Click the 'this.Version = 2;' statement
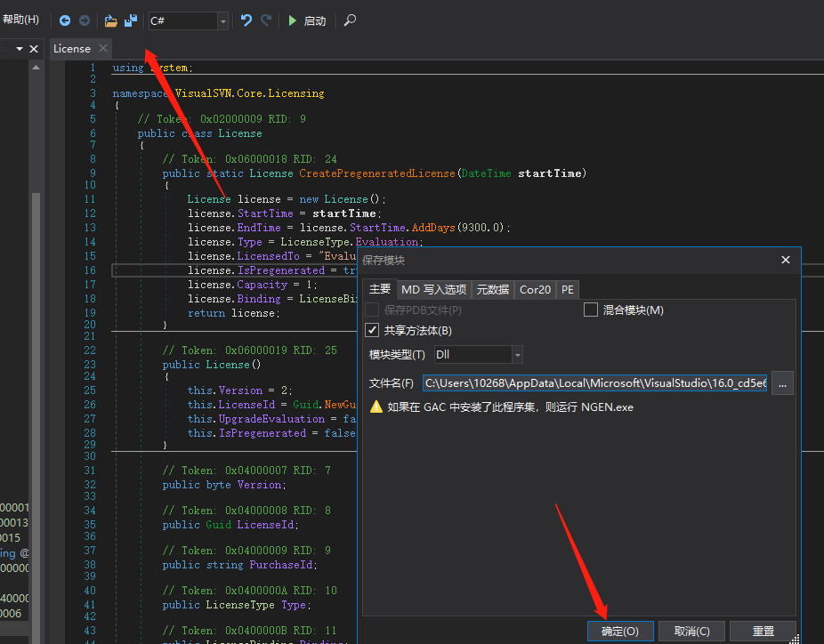This screenshot has height=644, width=824. click(239, 390)
